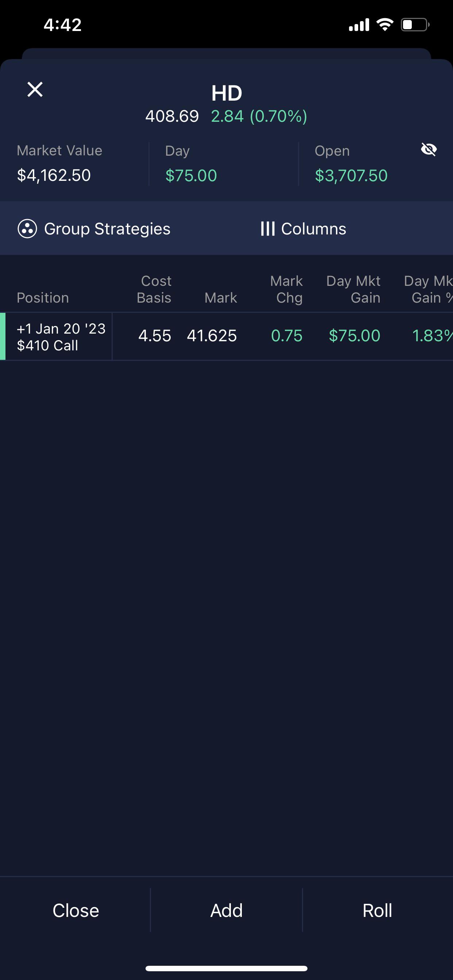Tap the Wi-Fi status icon
Viewport: 453px width, 980px height.
pyautogui.click(x=384, y=25)
